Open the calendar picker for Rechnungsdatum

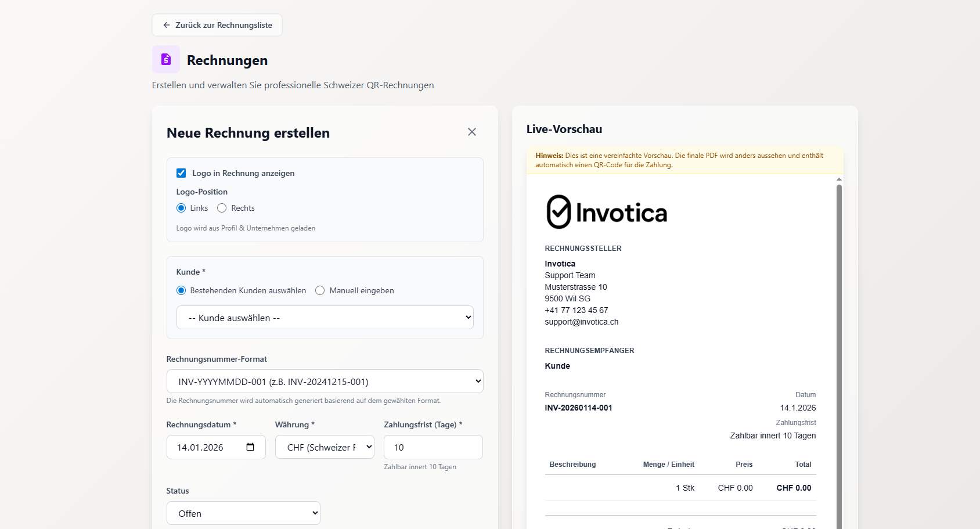(250, 447)
